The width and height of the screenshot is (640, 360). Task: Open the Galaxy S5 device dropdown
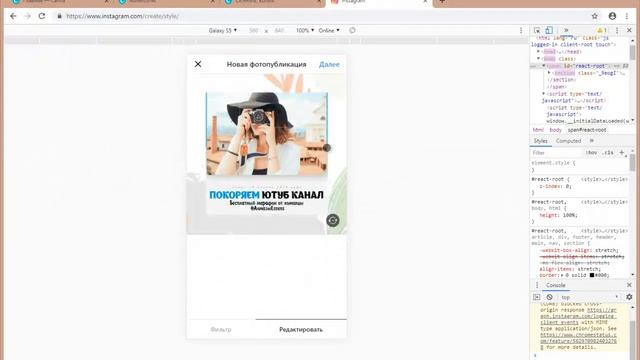pos(222,31)
